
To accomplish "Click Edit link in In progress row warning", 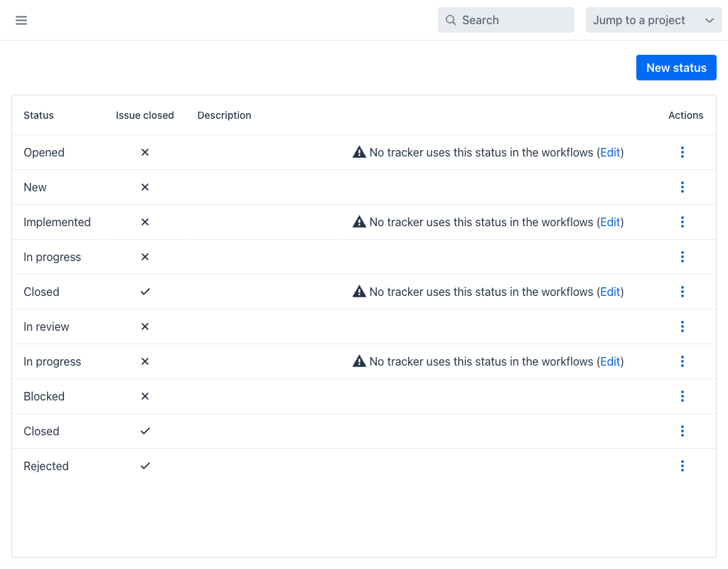I will 610,361.
